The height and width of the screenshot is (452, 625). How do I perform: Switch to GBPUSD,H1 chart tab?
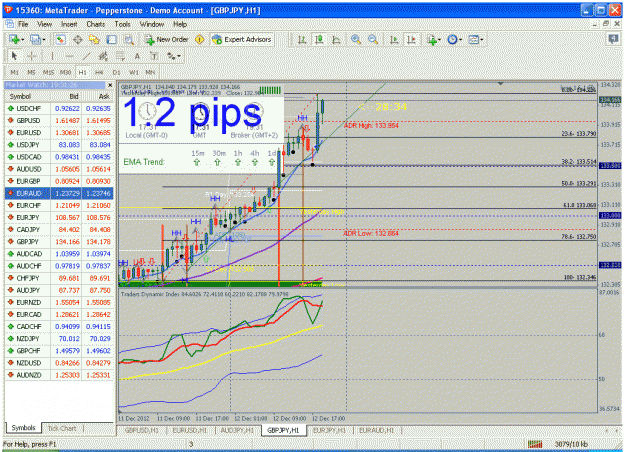click(x=142, y=430)
